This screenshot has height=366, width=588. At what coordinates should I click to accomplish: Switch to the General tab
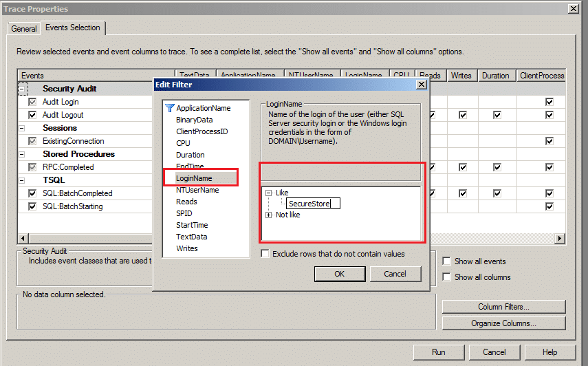23,29
